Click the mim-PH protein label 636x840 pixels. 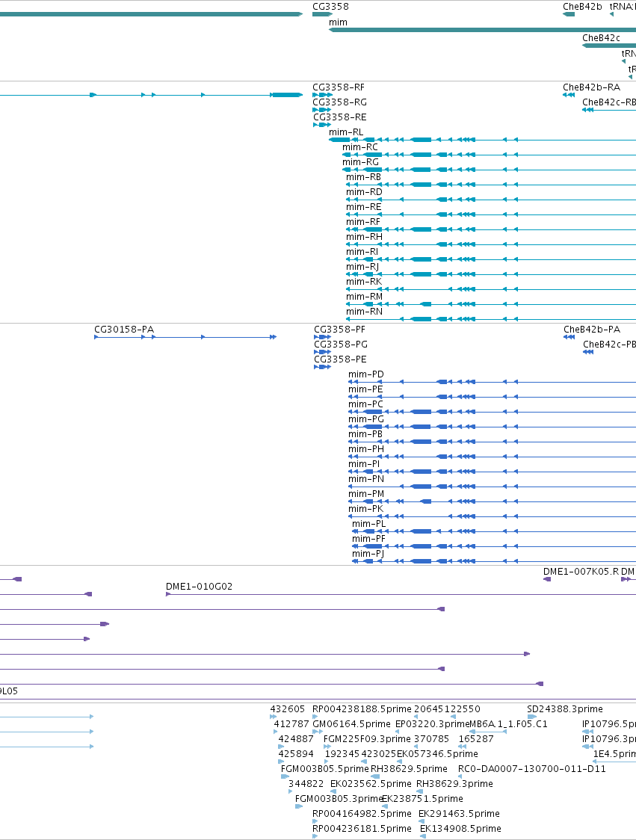pos(366,449)
